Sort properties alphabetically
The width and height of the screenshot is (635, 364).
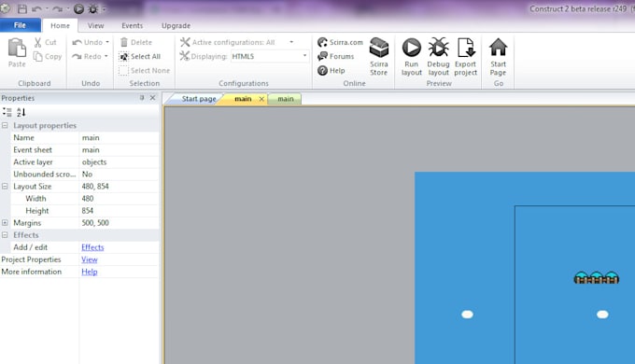[x=21, y=112]
